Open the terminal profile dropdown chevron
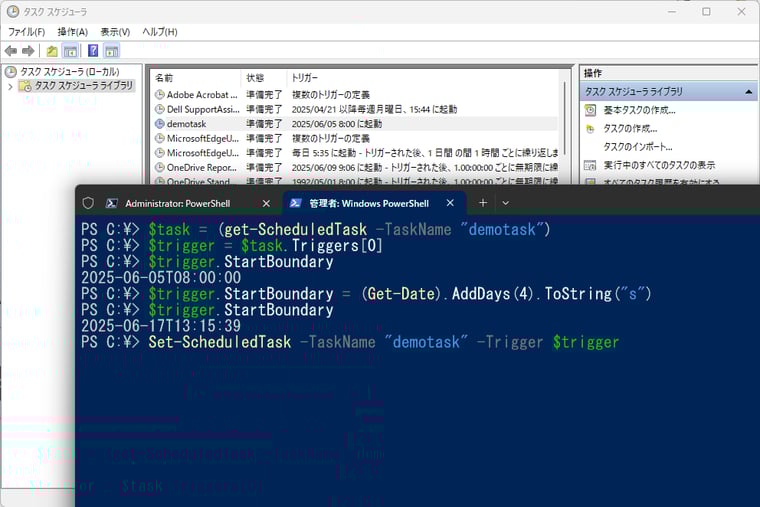The height and width of the screenshot is (507, 760). coord(506,203)
